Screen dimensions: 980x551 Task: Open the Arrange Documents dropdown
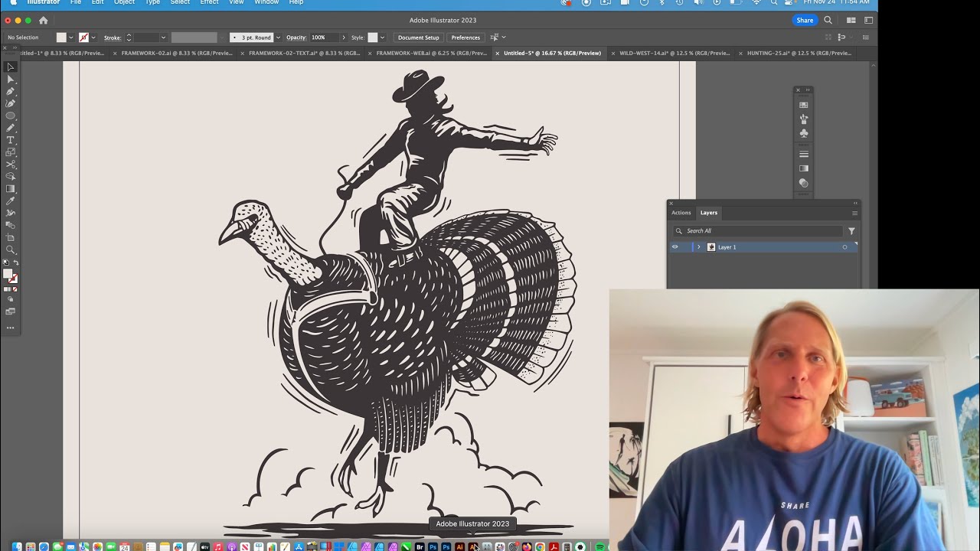[x=851, y=20]
